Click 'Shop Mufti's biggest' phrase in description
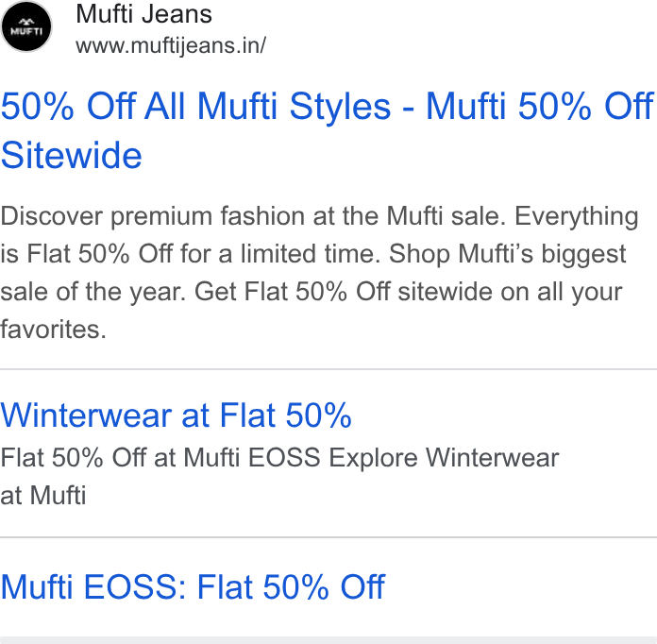 [508, 254]
